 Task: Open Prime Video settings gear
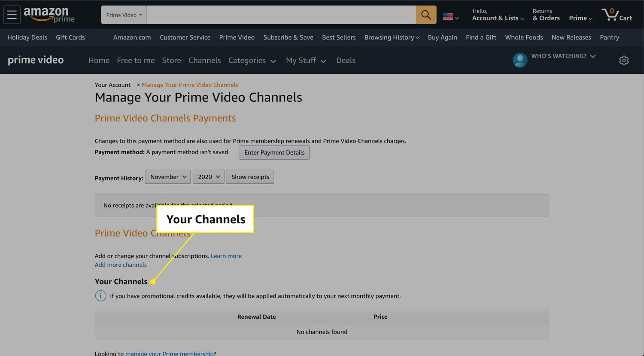[x=624, y=61]
